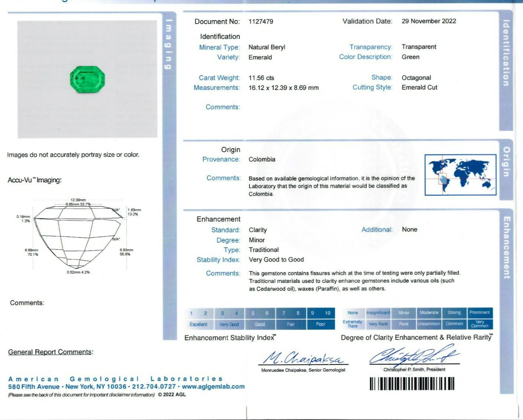The image size is (523, 420).
Task: Click the Minor clarity enhancement cell
Action: (x=404, y=313)
